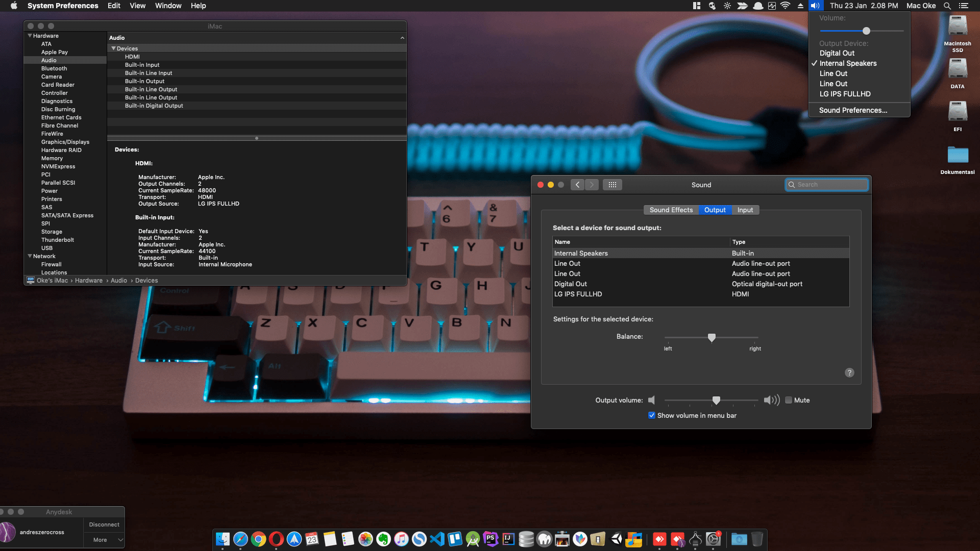980x551 pixels.
Task: Open the Opera browser dock icon
Action: (276, 539)
